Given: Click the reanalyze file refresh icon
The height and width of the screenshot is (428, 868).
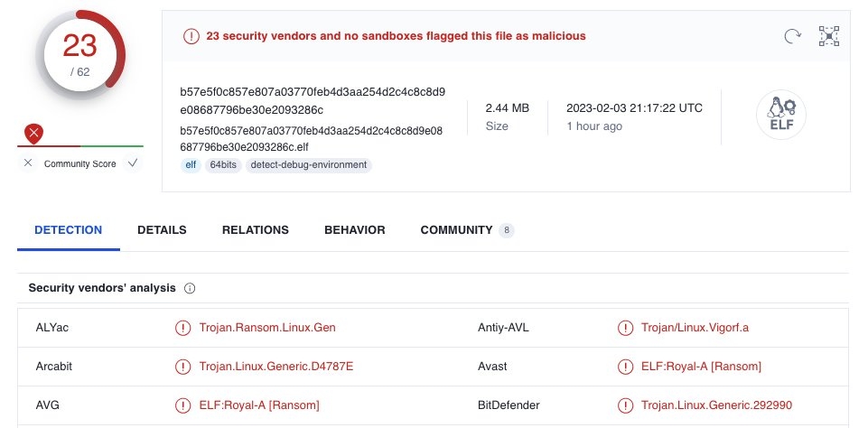Looking at the screenshot, I should (792, 36).
